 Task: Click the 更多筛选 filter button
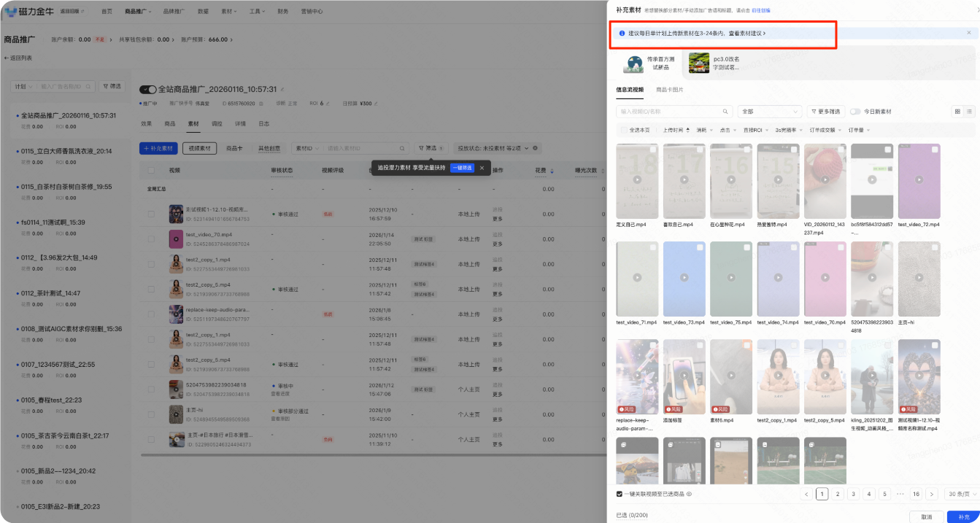824,112
